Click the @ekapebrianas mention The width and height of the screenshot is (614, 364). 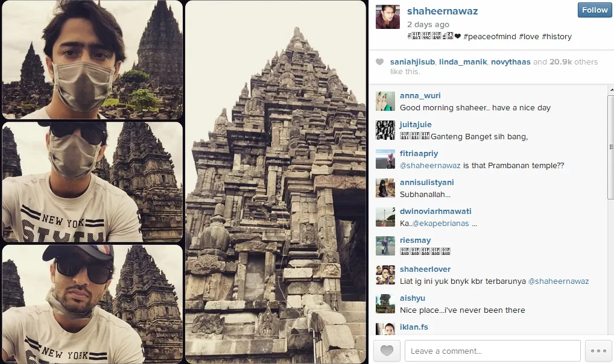click(x=440, y=224)
